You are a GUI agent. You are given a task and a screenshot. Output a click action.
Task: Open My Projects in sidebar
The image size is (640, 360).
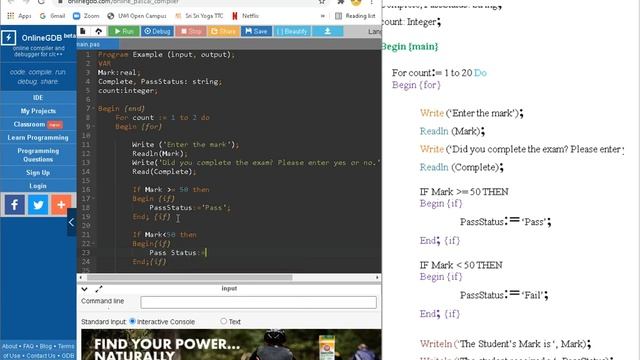point(38,111)
